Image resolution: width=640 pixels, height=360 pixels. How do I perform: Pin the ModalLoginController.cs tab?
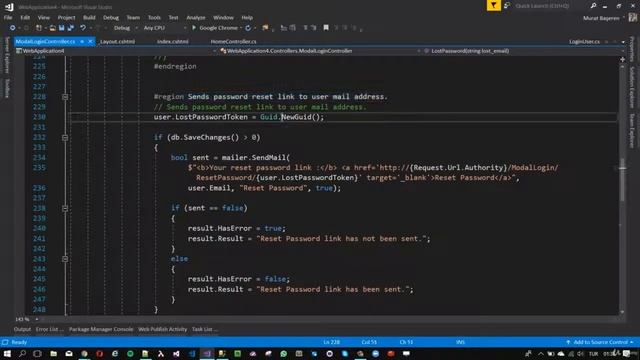click(x=82, y=42)
